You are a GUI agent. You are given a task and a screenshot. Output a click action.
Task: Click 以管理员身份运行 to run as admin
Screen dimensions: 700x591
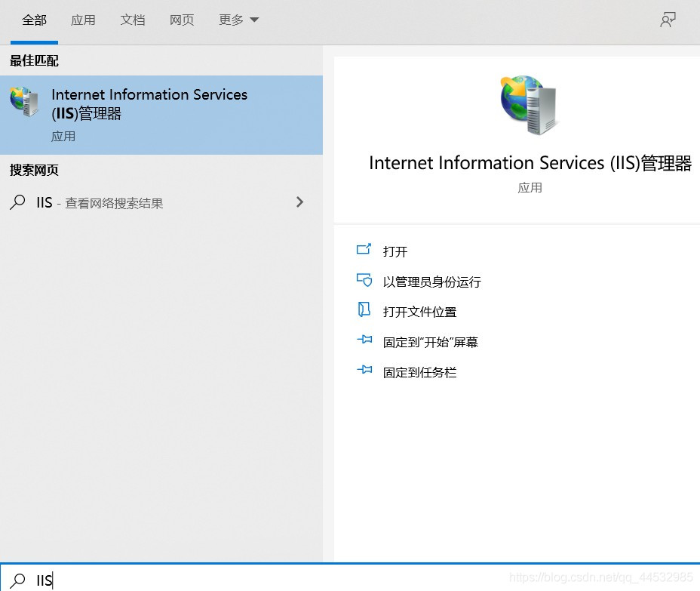point(431,282)
